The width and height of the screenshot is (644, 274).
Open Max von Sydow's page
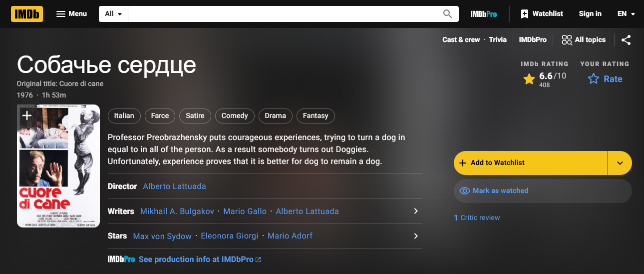(162, 236)
